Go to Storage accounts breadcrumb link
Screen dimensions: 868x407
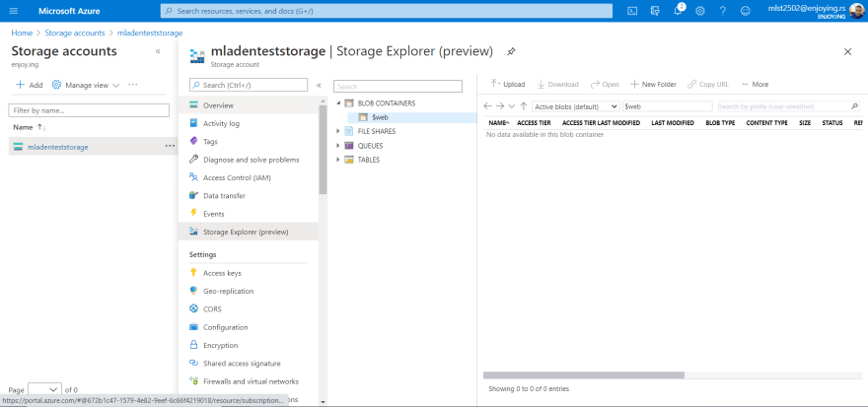75,33
